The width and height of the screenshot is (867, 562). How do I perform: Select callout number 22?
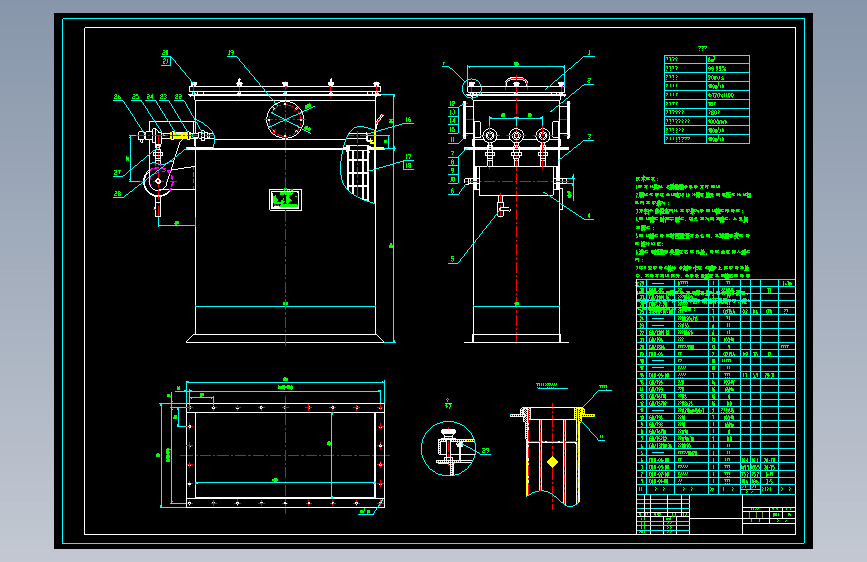(178, 97)
